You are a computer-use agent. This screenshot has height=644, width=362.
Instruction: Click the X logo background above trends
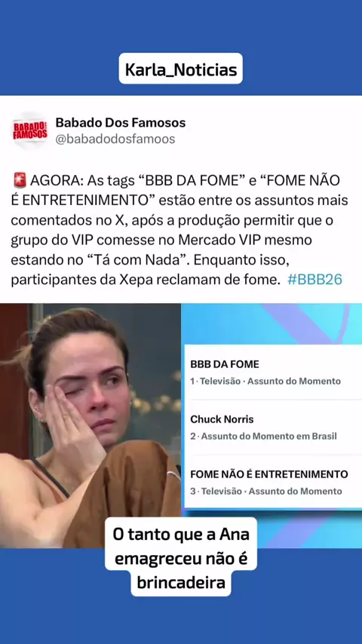(271, 324)
